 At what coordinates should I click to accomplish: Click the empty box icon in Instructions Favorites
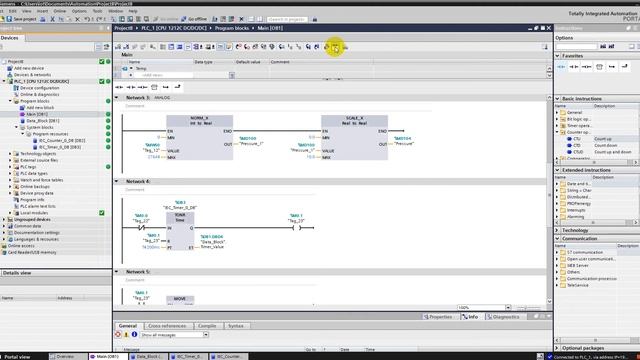point(599,67)
